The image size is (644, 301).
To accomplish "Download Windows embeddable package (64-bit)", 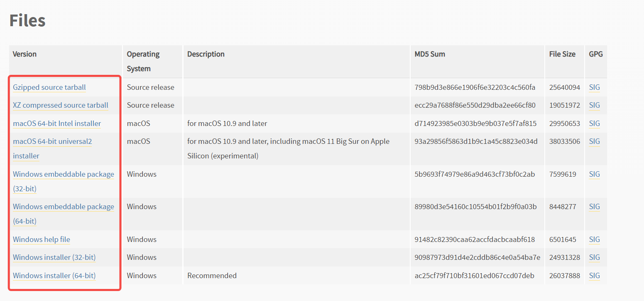I will click(x=63, y=207).
